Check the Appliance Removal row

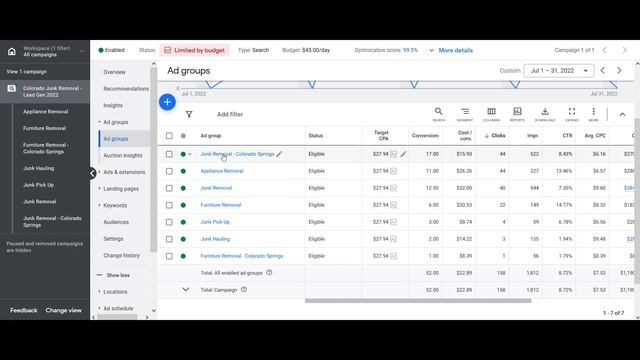click(169, 171)
